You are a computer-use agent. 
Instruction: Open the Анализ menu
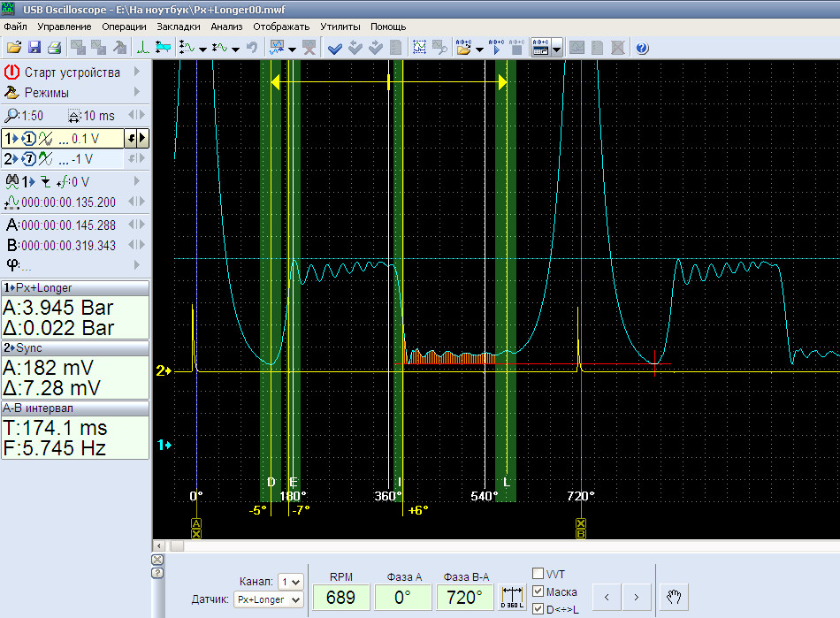tap(226, 27)
